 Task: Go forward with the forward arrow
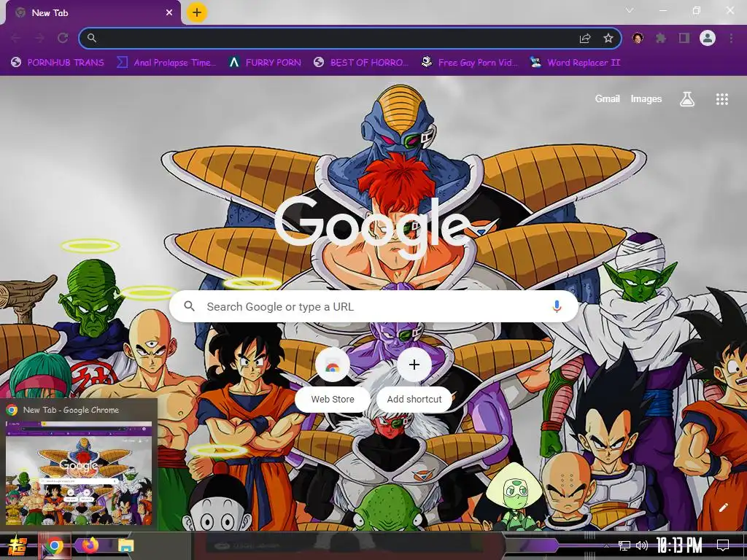[x=39, y=38]
